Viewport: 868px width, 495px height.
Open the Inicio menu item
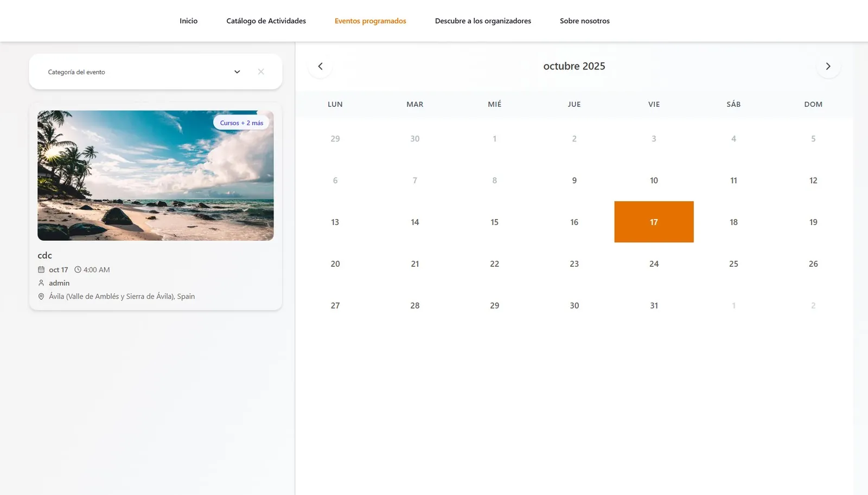tap(188, 21)
